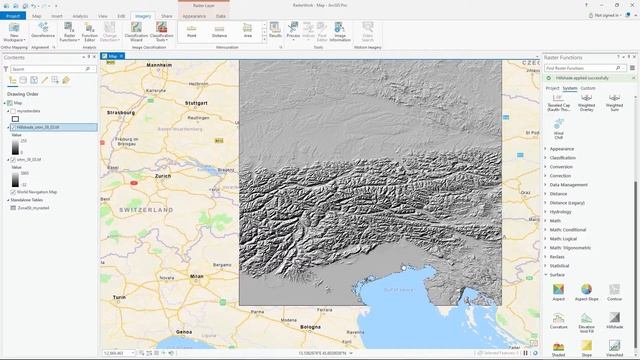Switch to the Appearance ribbon tab
Viewport: 640px width, 360px height.
coord(194,16)
